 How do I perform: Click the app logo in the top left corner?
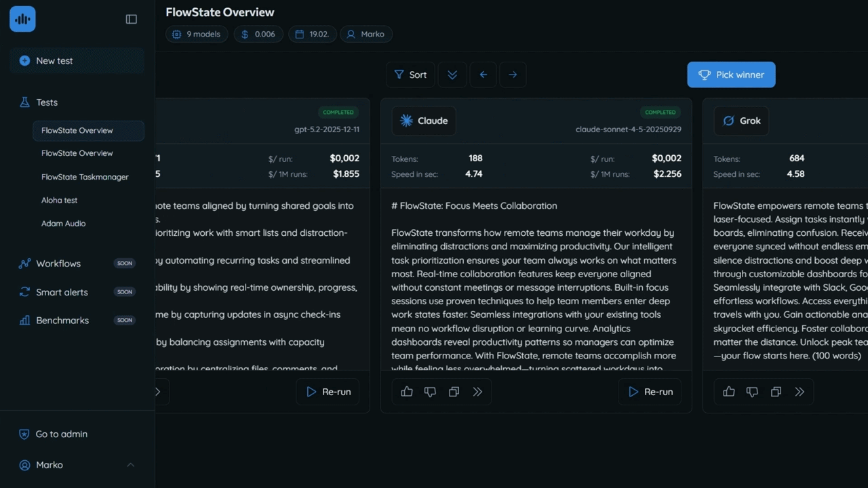[22, 19]
